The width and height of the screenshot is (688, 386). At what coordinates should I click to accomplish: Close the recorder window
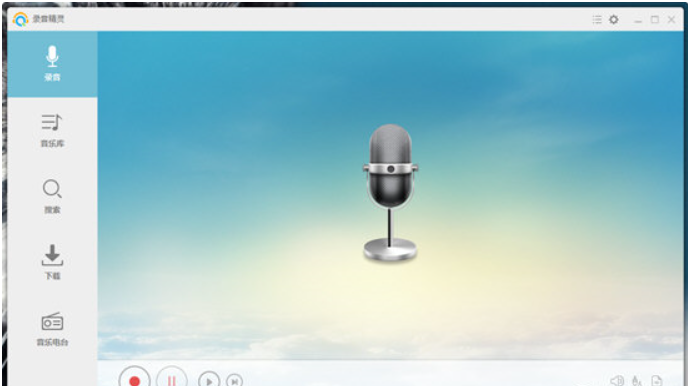coord(671,19)
